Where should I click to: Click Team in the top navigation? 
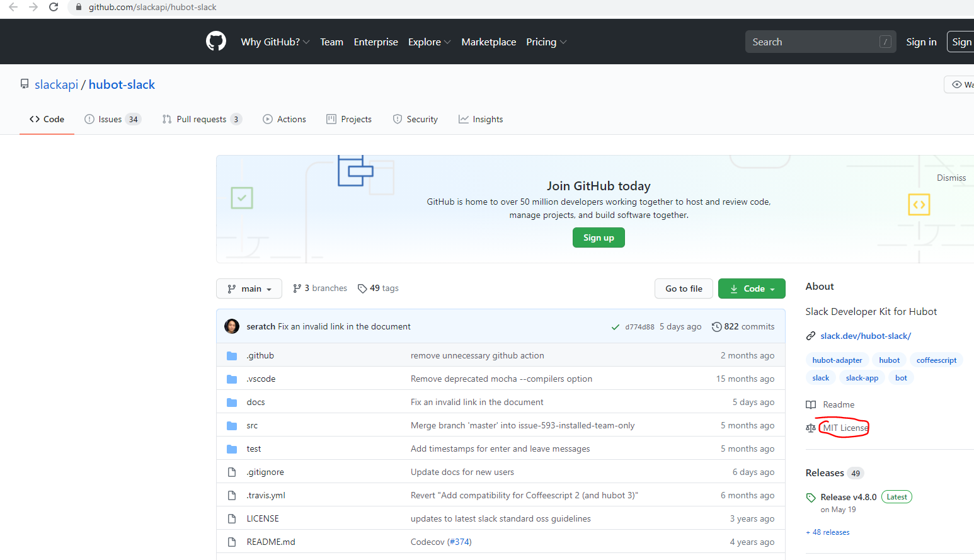coord(331,42)
